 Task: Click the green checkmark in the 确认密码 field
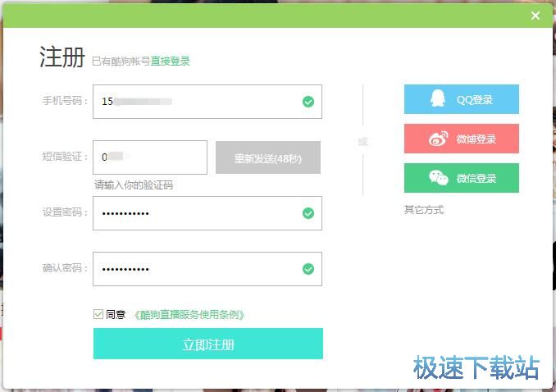pos(308,269)
